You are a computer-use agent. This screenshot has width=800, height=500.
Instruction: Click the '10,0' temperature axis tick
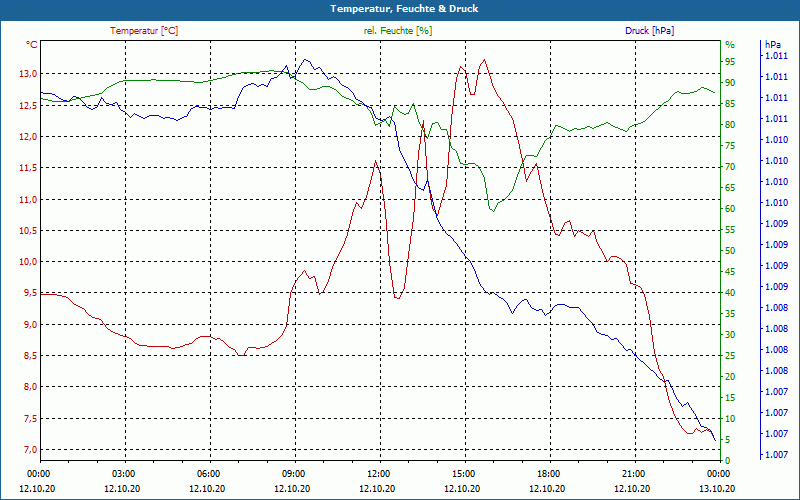28,262
